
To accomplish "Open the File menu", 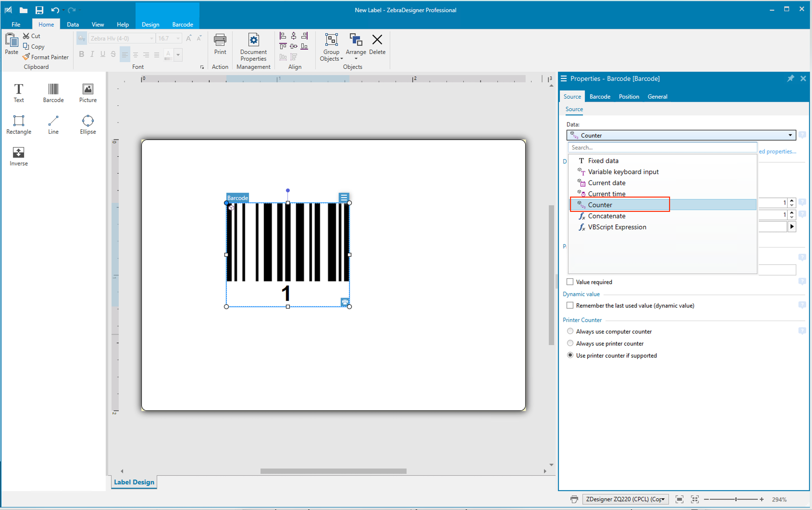I will [16, 24].
